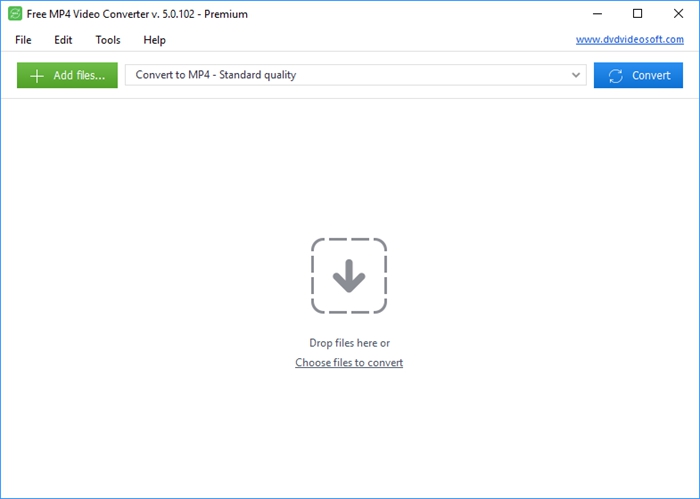Click the dashed drop-zone download arrow icon
This screenshot has height=499, width=700.
(x=349, y=275)
